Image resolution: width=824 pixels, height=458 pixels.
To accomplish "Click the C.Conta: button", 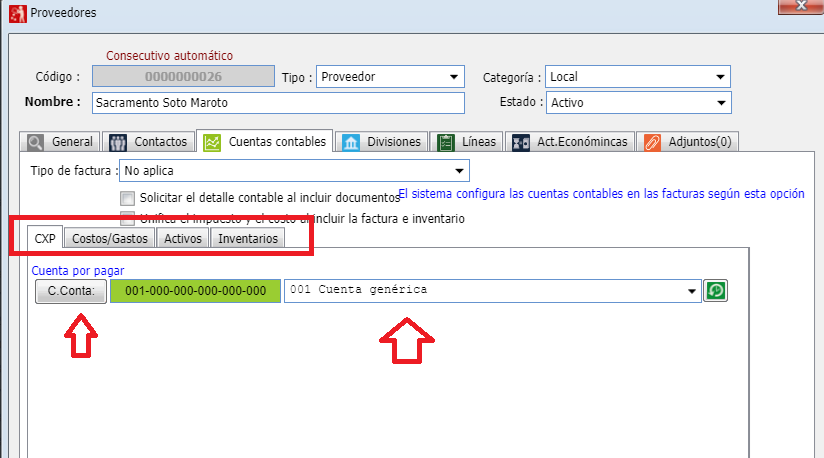I will click(71, 291).
